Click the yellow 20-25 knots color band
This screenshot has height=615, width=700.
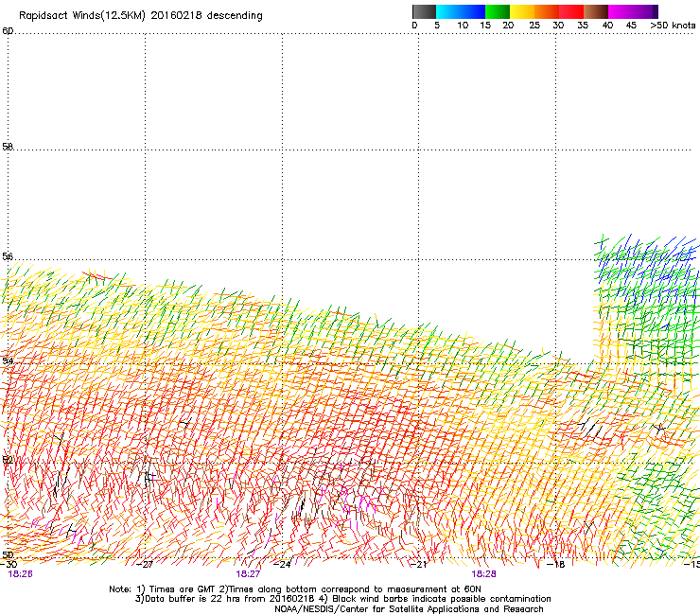click(x=522, y=11)
